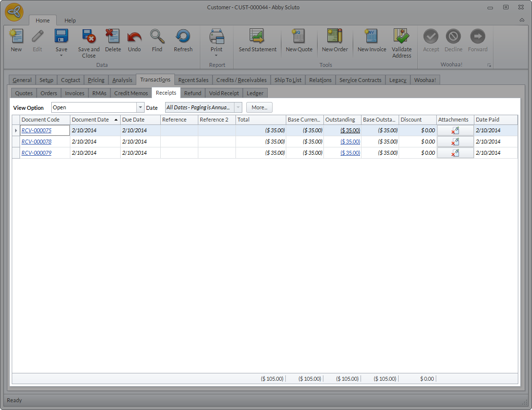
Task: Refresh the customer data
Action: coord(183,37)
